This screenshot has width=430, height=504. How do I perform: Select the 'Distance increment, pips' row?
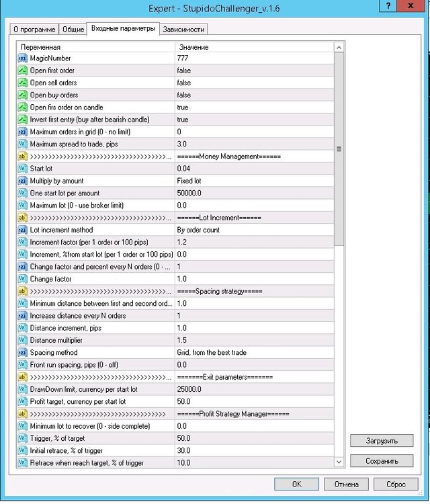(x=175, y=328)
